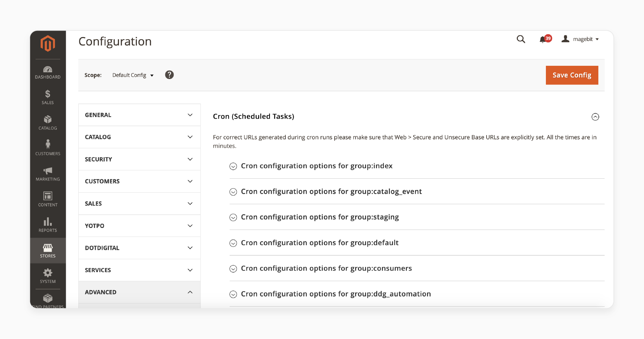Expand the GENERAL config section
The width and height of the screenshot is (644, 339).
click(139, 115)
